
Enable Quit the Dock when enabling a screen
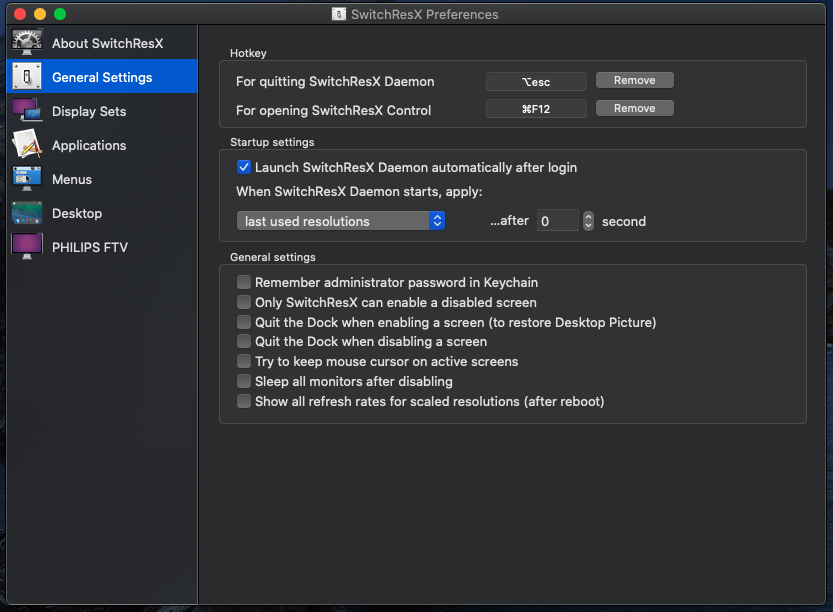coord(243,322)
